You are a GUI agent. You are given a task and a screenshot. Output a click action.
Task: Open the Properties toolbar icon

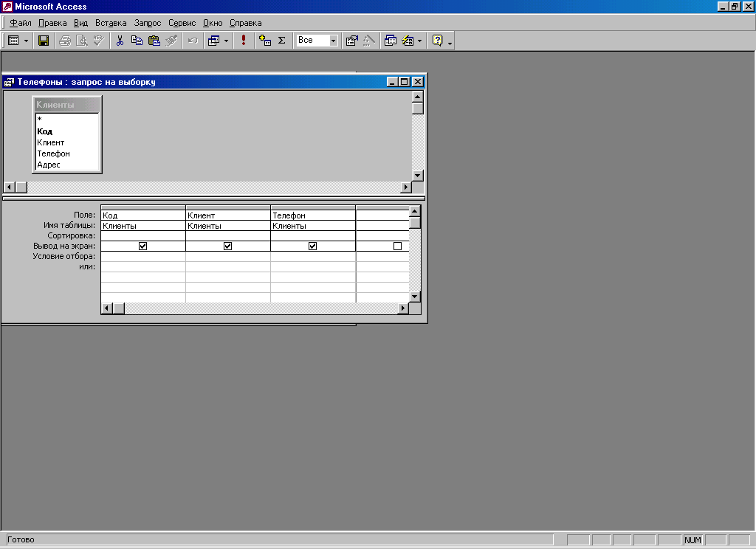tap(352, 41)
